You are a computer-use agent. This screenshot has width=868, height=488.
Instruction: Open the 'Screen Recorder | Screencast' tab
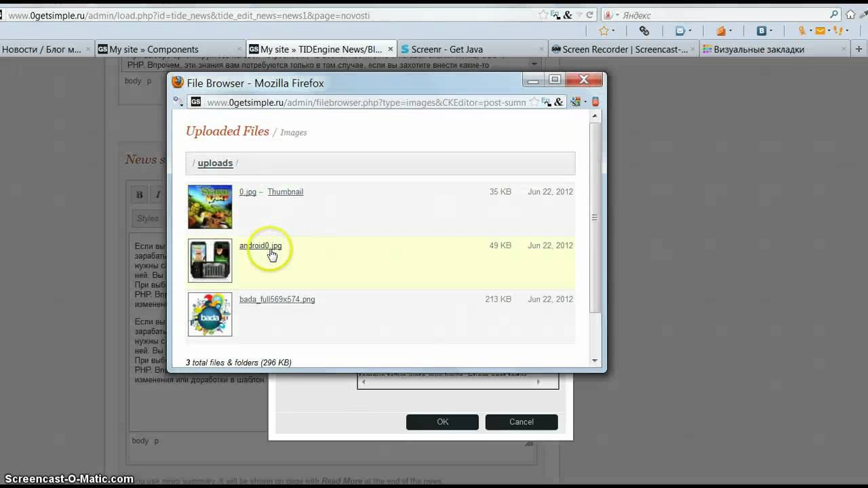tap(624, 49)
